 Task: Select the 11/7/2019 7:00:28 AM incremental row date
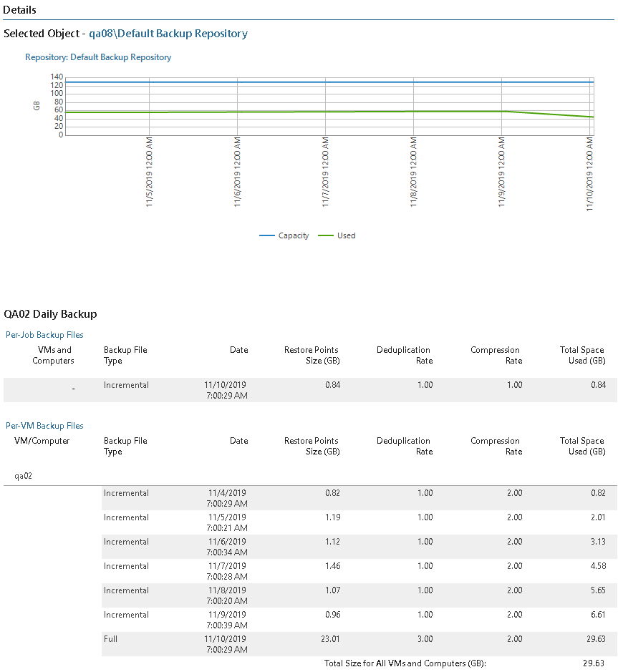pyautogui.click(x=228, y=571)
